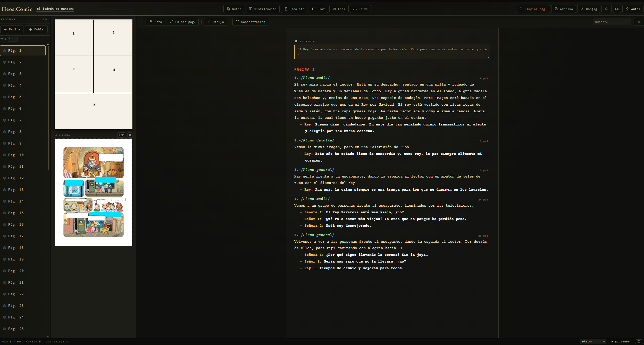644x345 pixels.
Task: Toggle the status dot of Pág. 10
Action: [x=4, y=155]
